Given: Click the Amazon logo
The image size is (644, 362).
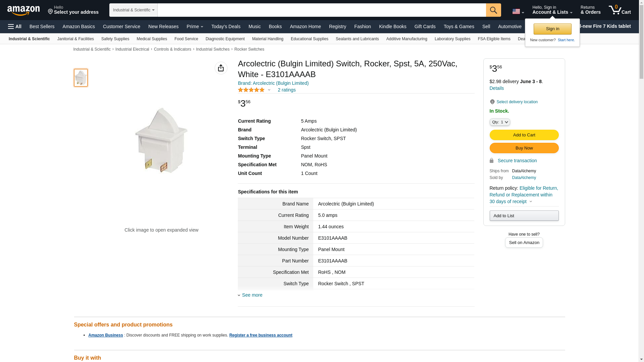Looking at the screenshot, I should pyautogui.click(x=23, y=10).
